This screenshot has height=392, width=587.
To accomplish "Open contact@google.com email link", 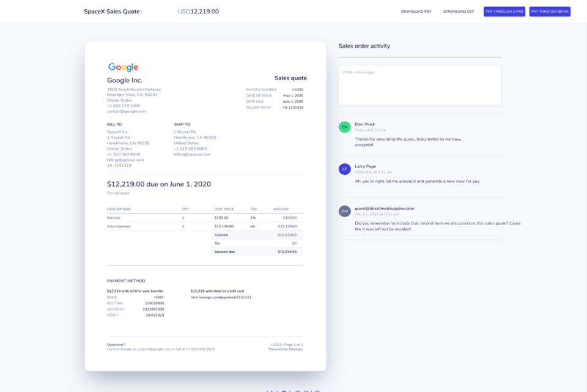I will click(x=127, y=111).
